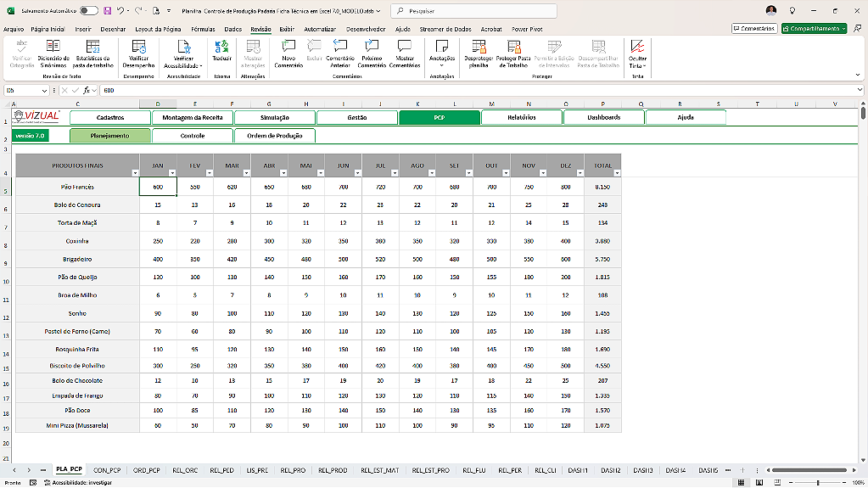Click the Proteger Pasta de Trabalho icon
This screenshot has width=868, height=488.
tap(513, 48)
